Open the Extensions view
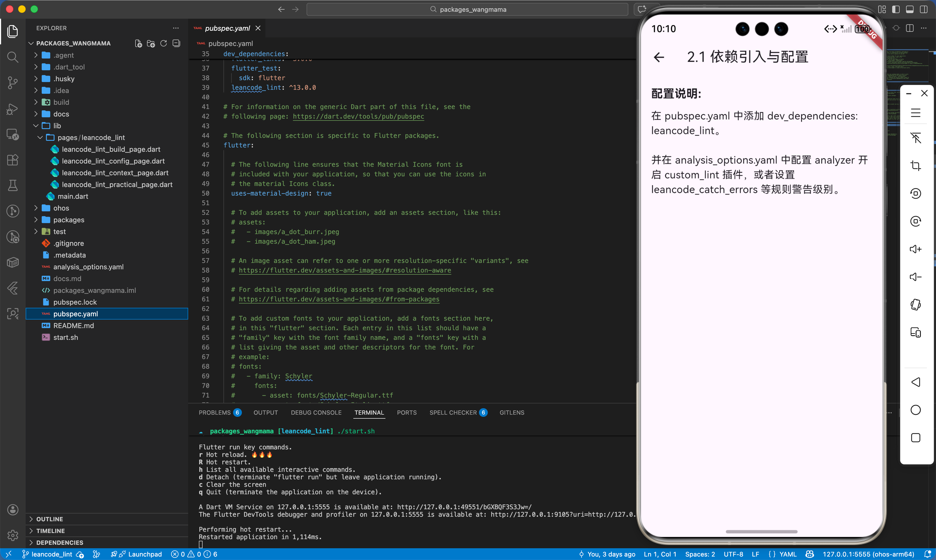The image size is (936, 560). point(13,160)
